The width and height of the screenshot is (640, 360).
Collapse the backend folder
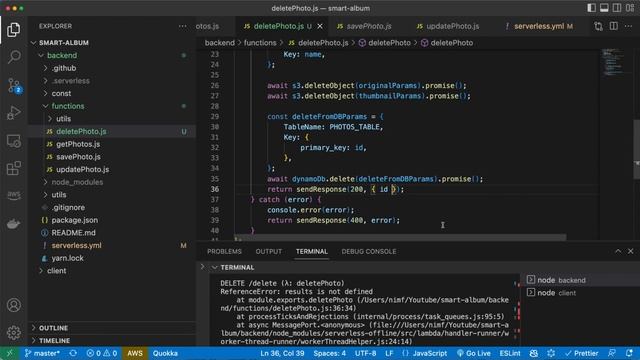tap(112, 55)
